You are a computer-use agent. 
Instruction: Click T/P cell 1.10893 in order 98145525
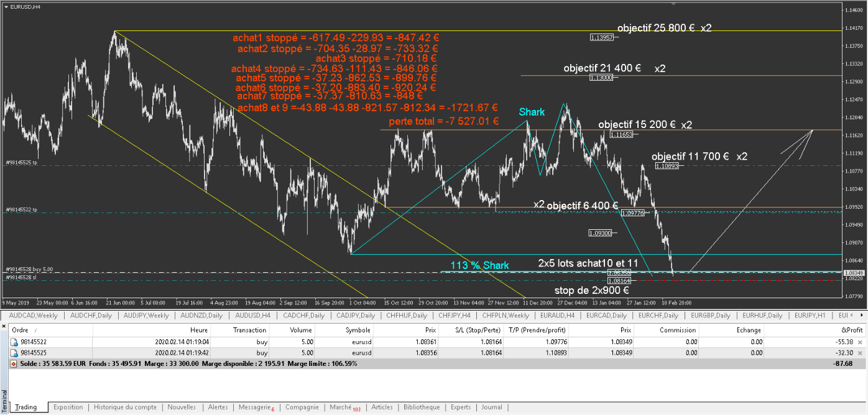pyautogui.click(x=558, y=353)
